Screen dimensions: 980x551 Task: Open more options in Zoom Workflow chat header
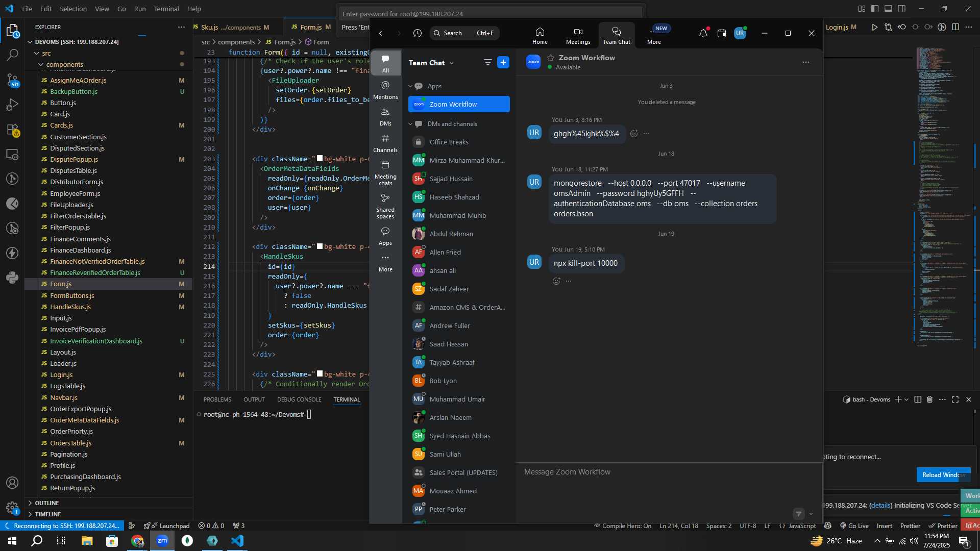pos(806,62)
